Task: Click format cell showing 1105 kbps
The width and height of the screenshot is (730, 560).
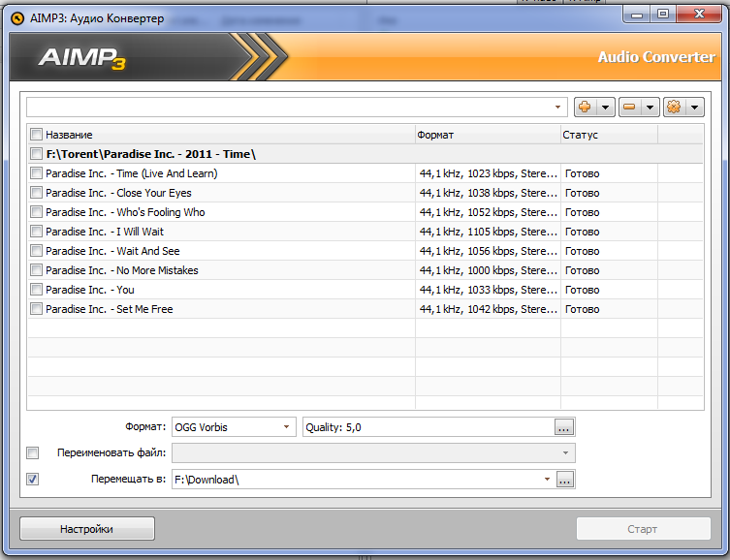Action: (488, 232)
